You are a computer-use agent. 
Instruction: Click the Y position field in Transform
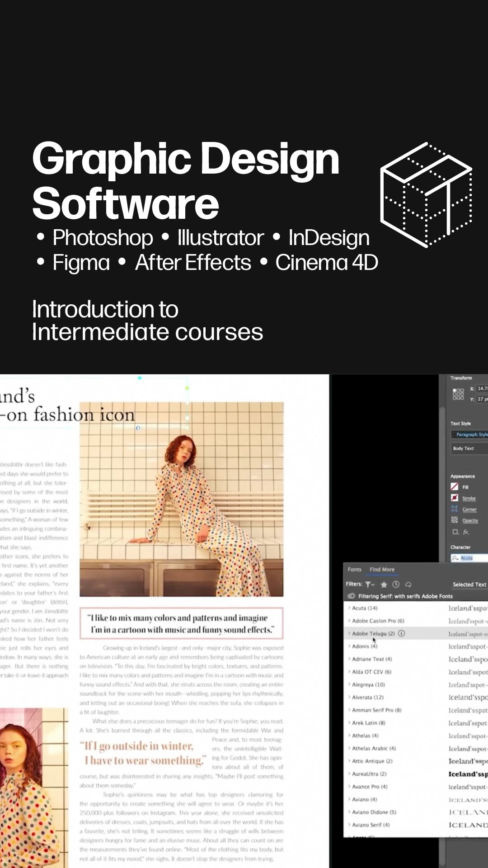coord(482,399)
